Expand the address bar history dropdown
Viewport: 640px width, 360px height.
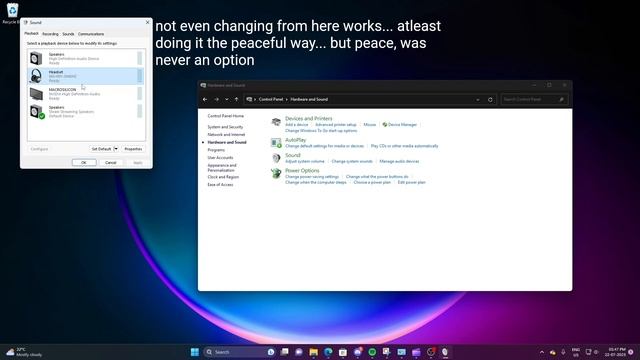[478, 100]
